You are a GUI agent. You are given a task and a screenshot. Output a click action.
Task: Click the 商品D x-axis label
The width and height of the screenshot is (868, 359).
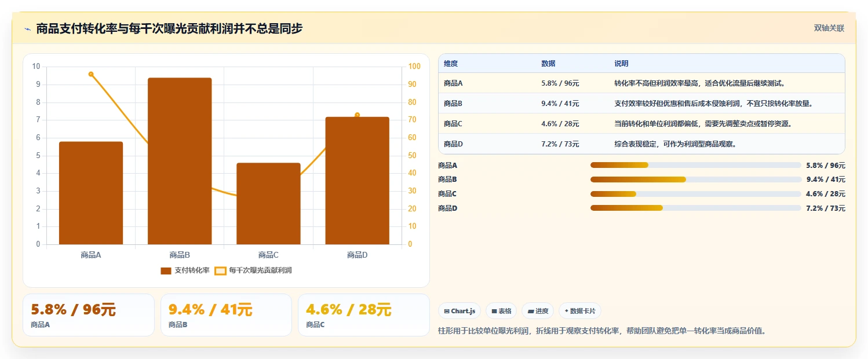click(x=357, y=255)
